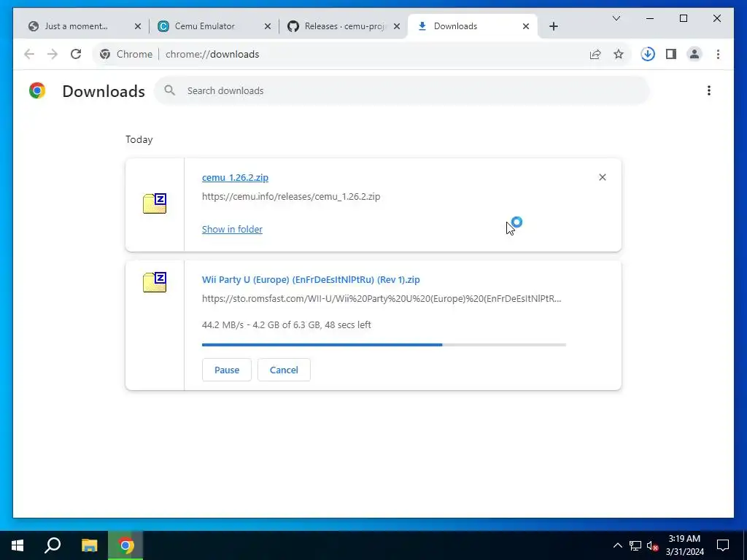Click the search magnifier icon in Downloads
The image size is (747, 560).
(169, 90)
